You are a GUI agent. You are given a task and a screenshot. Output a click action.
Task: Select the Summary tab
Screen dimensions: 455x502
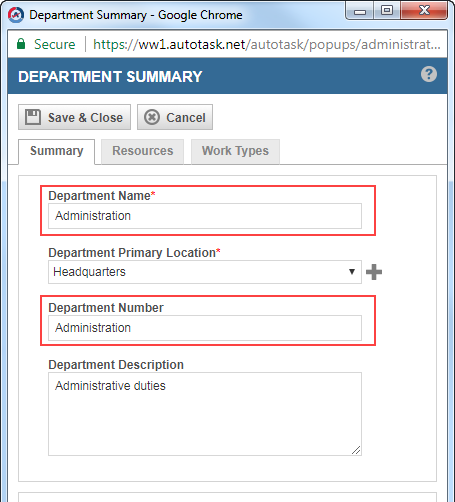(x=57, y=152)
